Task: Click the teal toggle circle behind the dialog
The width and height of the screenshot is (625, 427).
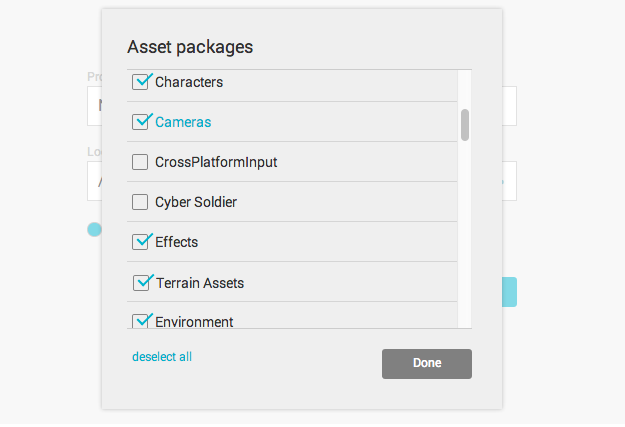Action: coord(94,230)
